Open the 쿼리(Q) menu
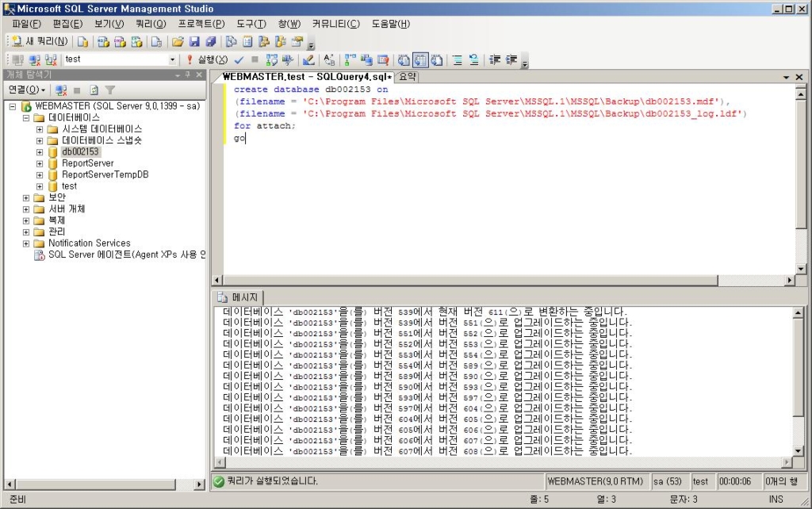This screenshot has width=812, height=509. (151, 24)
